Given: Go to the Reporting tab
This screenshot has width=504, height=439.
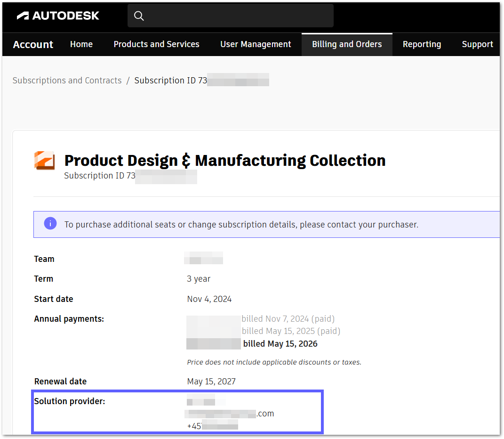Looking at the screenshot, I should click(x=422, y=44).
